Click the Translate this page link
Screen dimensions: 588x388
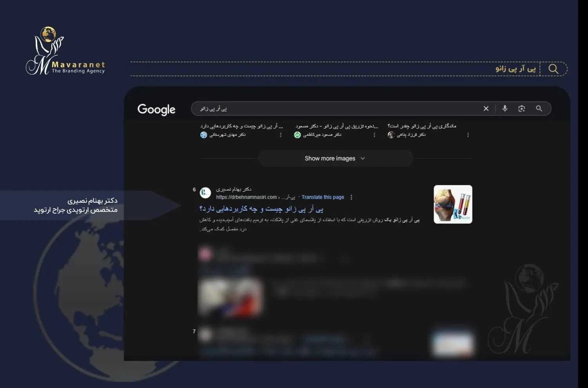coord(323,197)
